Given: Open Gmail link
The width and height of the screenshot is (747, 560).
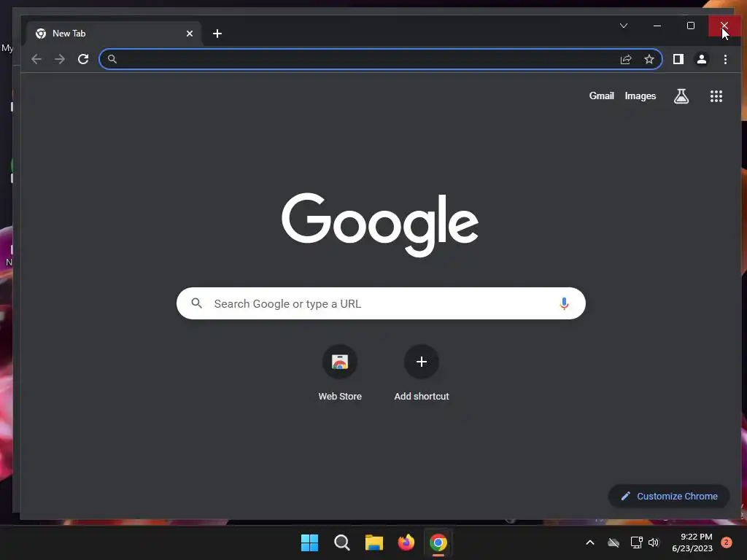Looking at the screenshot, I should (x=601, y=96).
